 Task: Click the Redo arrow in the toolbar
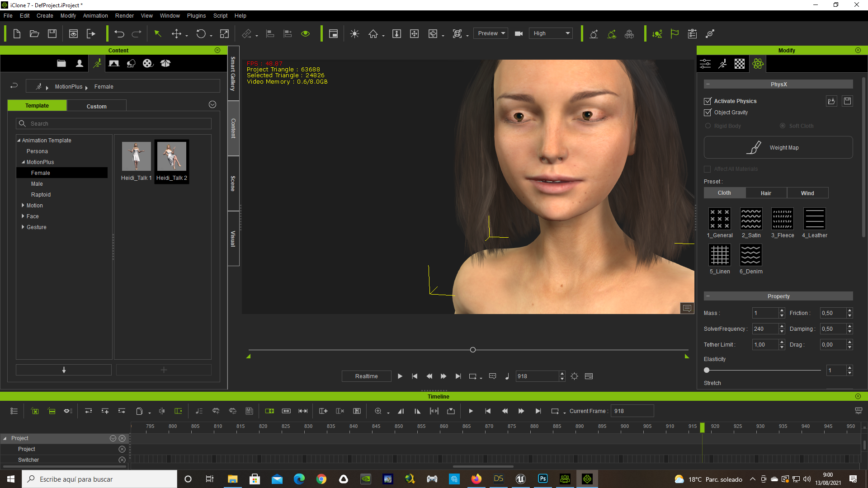137,33
